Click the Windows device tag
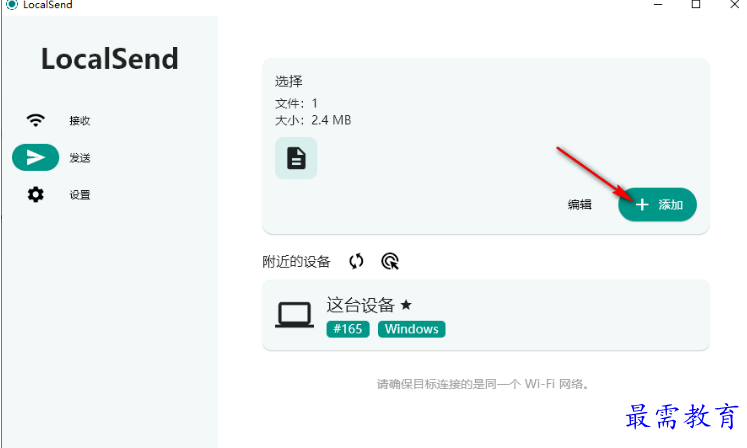 (x=412, y=329)
